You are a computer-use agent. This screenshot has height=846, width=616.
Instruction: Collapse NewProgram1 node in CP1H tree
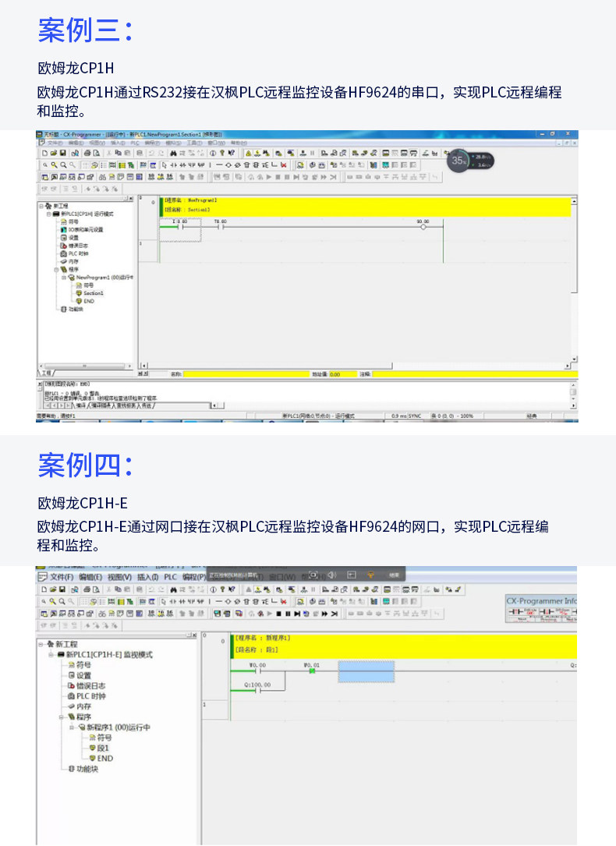point(64,278)
